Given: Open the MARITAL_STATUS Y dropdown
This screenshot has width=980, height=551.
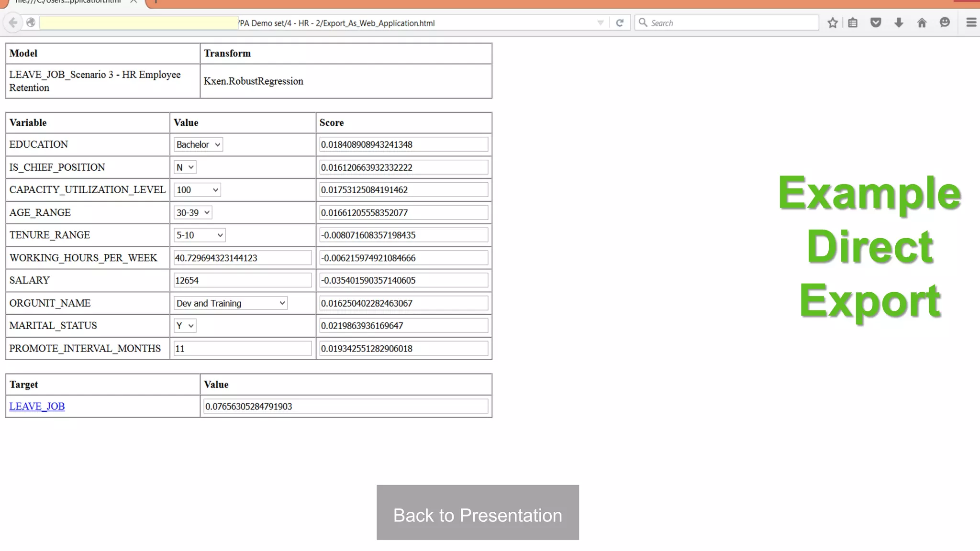Looking at the screenshot, I should tap(185, 326).
